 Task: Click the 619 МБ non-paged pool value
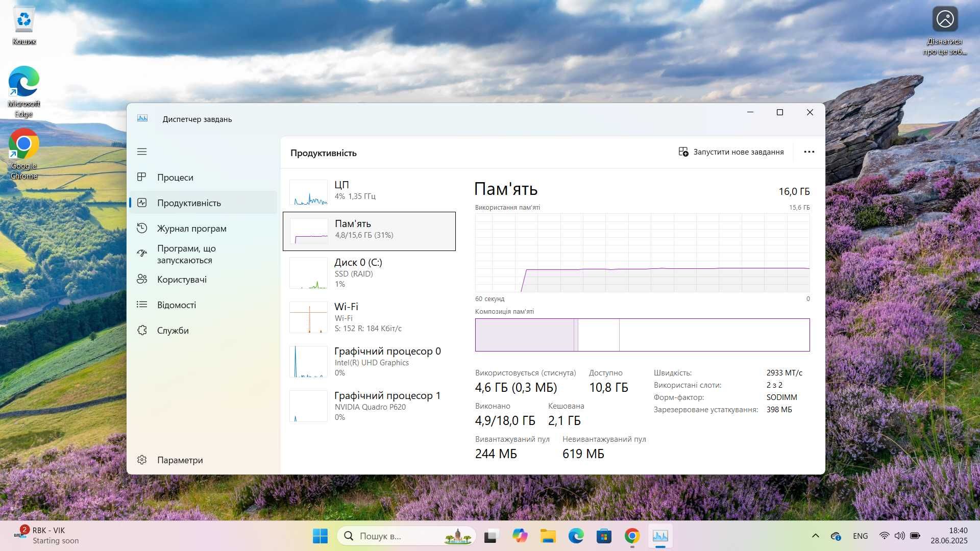tap(583, 454)
